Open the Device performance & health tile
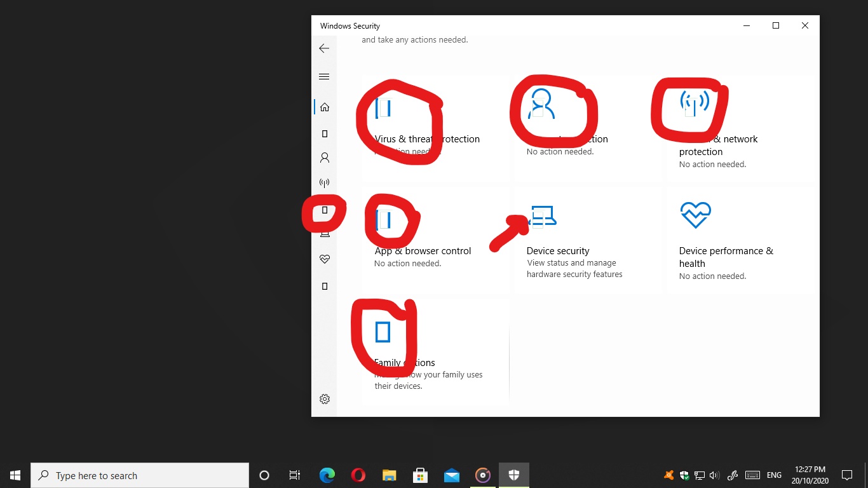The image size is (868, 488). [740, 240]
